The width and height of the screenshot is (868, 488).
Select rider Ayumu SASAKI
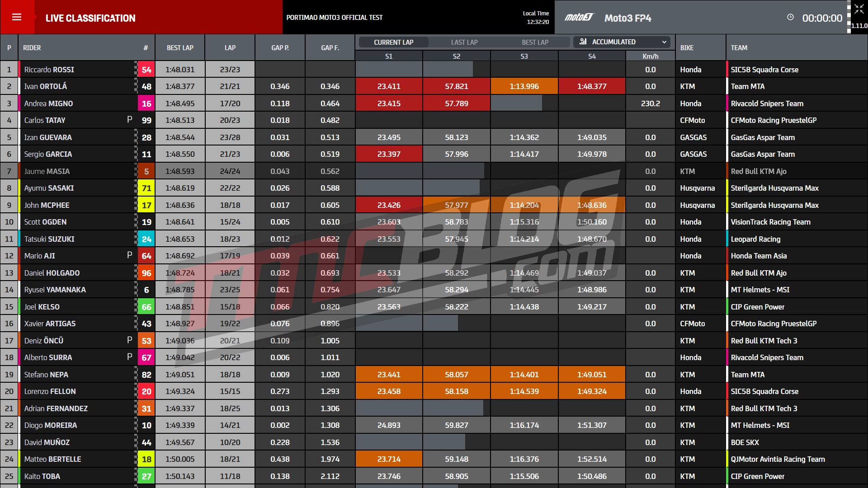(x=49, y=188)
